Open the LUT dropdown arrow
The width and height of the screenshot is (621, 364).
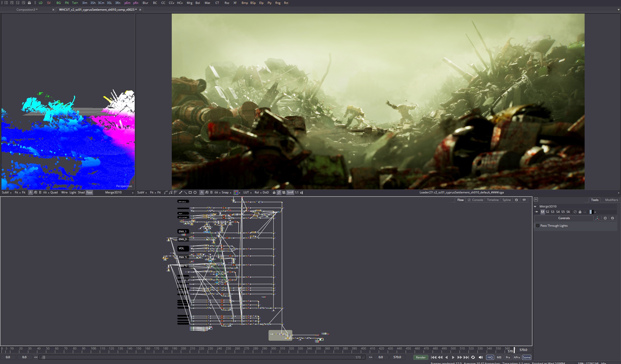click(251, 193)
